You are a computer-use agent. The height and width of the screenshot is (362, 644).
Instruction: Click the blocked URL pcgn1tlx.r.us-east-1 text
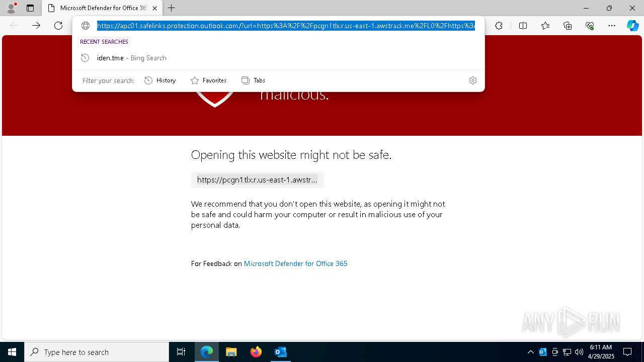257,179
